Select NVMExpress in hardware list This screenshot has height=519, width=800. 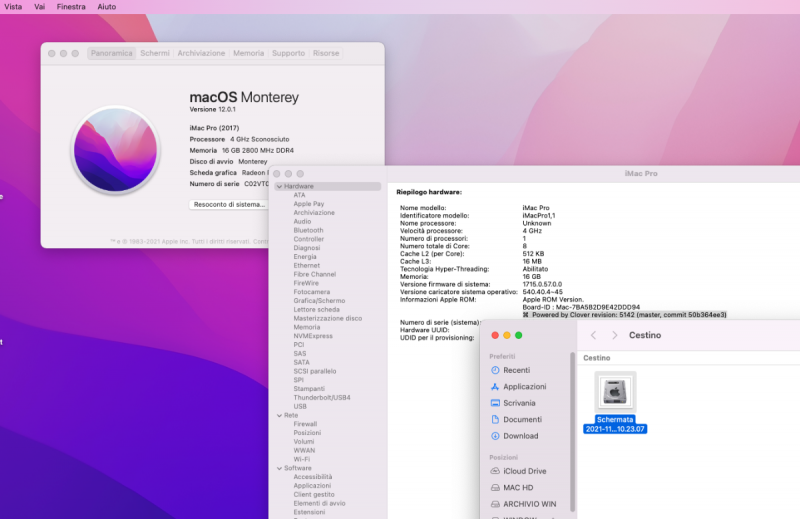(313, 336)
